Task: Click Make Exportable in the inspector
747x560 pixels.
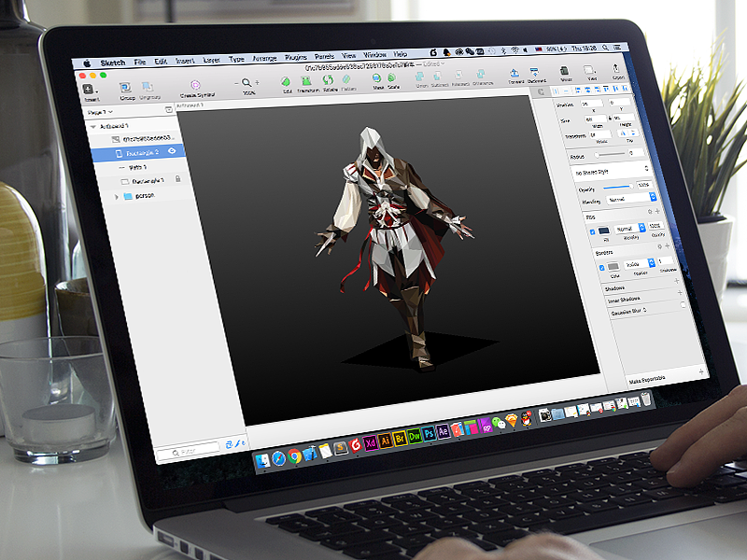Action: [x=646, y=380]
